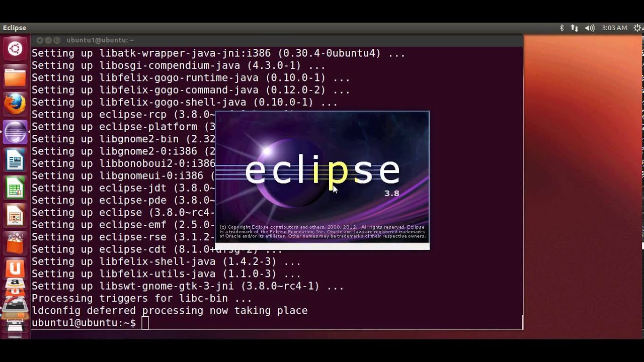Click the 'Setting up libgnome2-0:i386' line
The width and height of the screenshot is (644, 362).
(123, 151)
